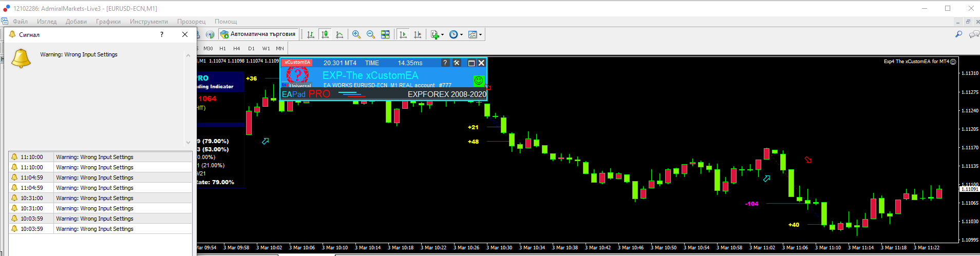Select the MN timeframe

(280, 48)
